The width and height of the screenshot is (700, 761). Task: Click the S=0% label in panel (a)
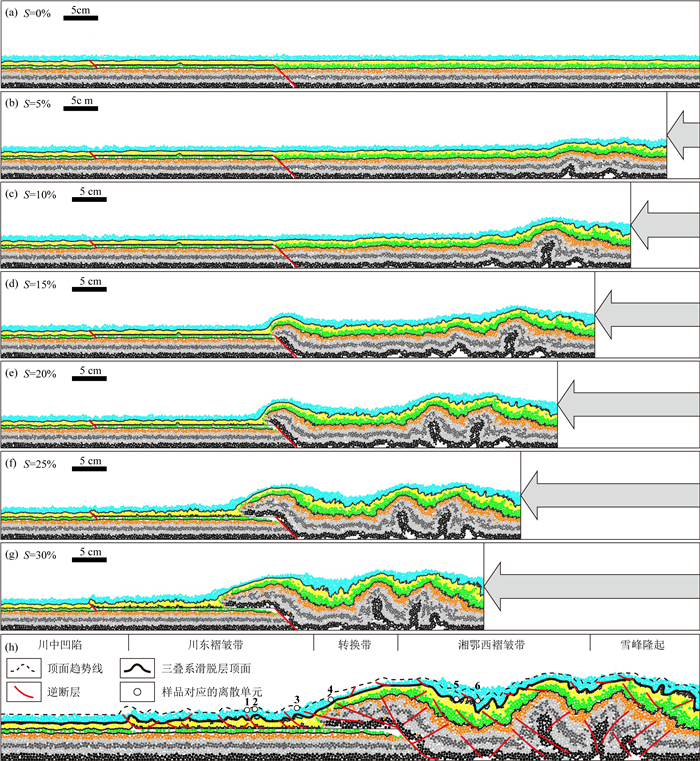coord(38,10)
